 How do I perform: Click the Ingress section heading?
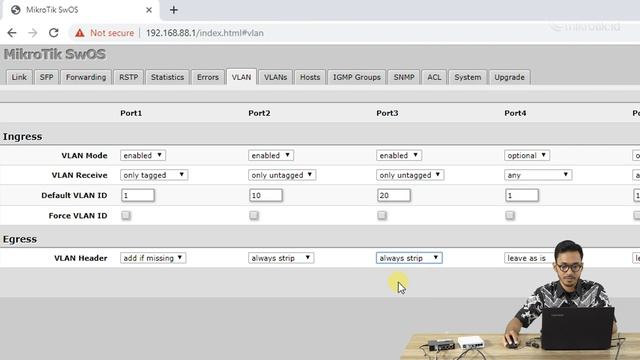click(x=22, y=136)
